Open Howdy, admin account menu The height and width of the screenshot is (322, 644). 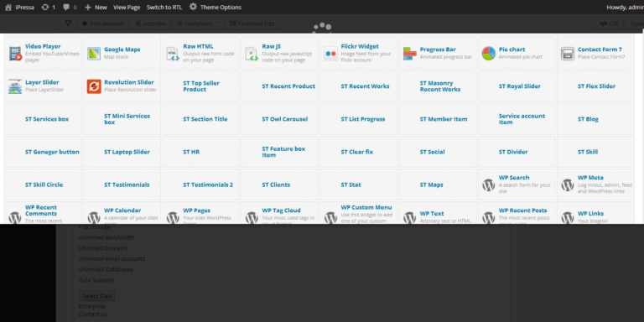[625, 7]
